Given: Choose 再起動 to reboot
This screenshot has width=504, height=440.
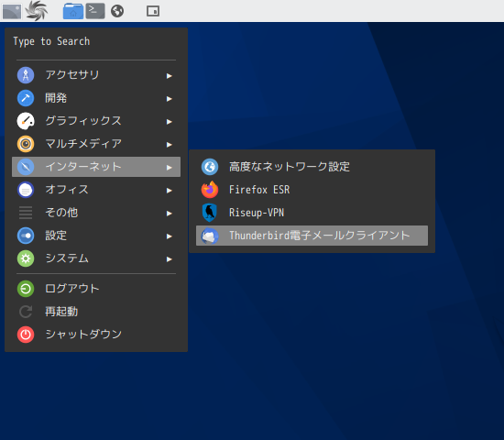Looking at the screenshot, I should click(x=96, y=312).
